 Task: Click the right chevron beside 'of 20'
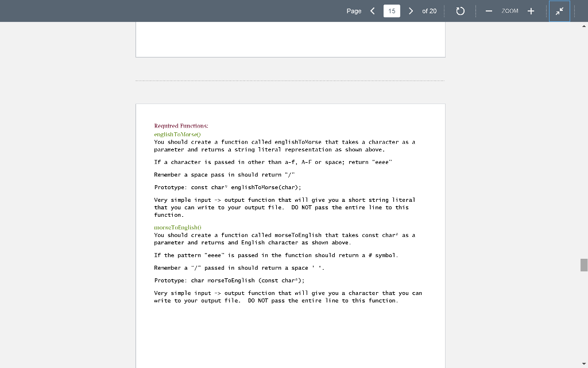tap(411, 10)
